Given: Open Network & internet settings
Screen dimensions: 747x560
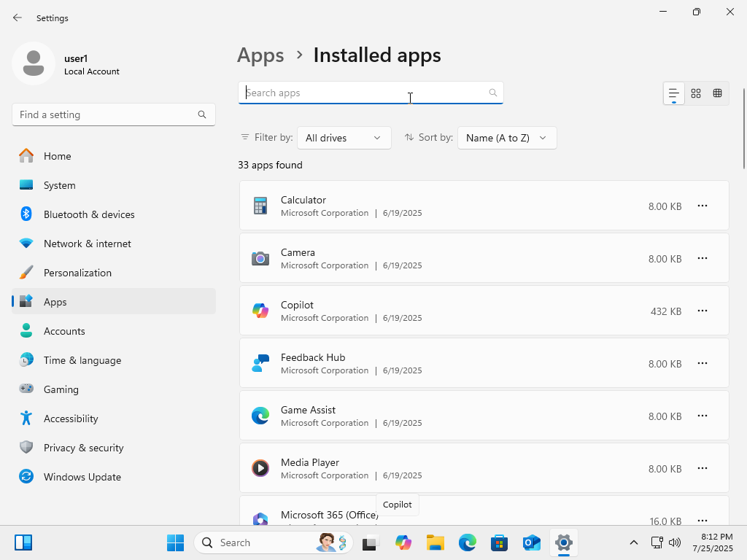Looking at the screenshot, I should [x=114, y=244].
